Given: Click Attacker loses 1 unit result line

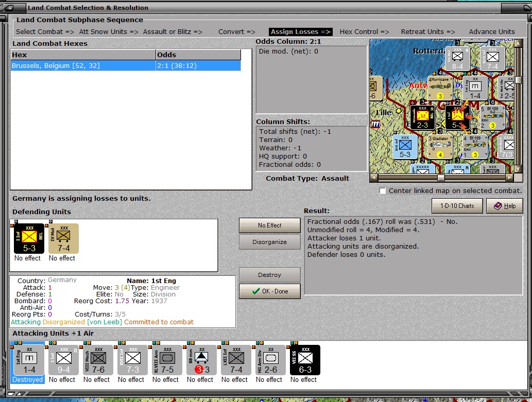Looking at the screenshot, I should [344, 238].
